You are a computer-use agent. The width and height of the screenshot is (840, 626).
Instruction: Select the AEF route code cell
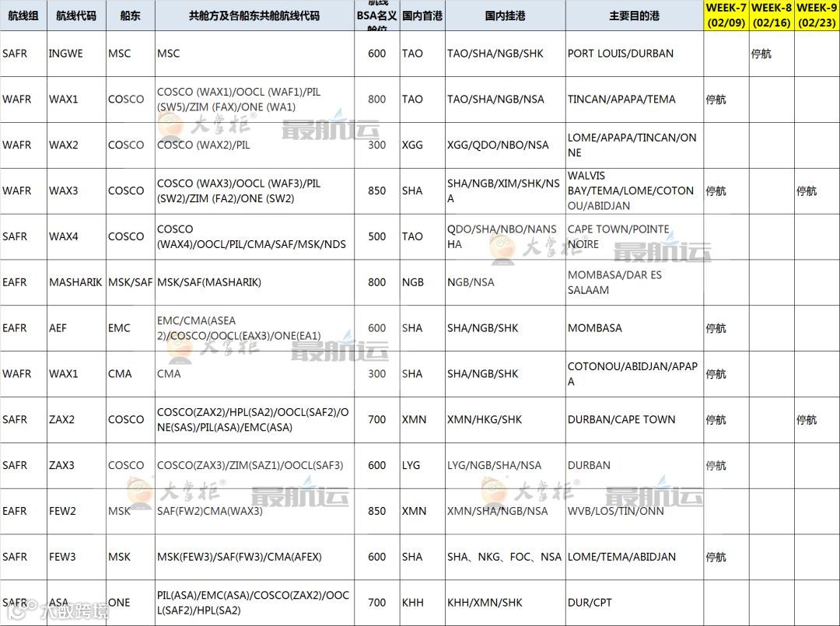tap(76, 328)
